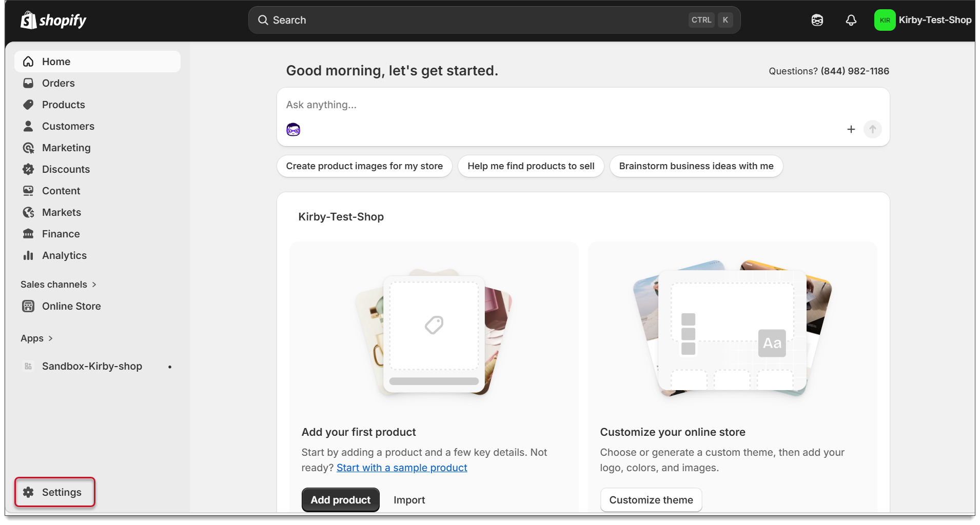Image resolution: width=980 pixels, height=525 pixels.
Task: Click the Import button
Action: [x=409, y=500]
